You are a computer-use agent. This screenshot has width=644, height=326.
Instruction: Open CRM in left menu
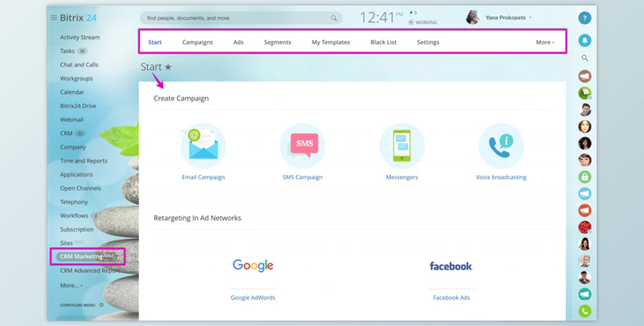pos(66,134)
